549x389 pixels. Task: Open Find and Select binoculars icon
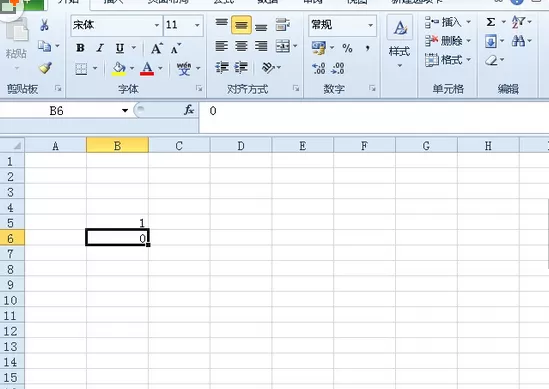tap(518, 41)
